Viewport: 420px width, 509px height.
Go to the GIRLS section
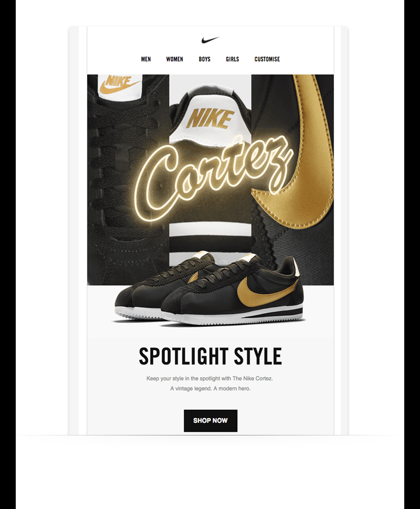[x=233, y=59]
